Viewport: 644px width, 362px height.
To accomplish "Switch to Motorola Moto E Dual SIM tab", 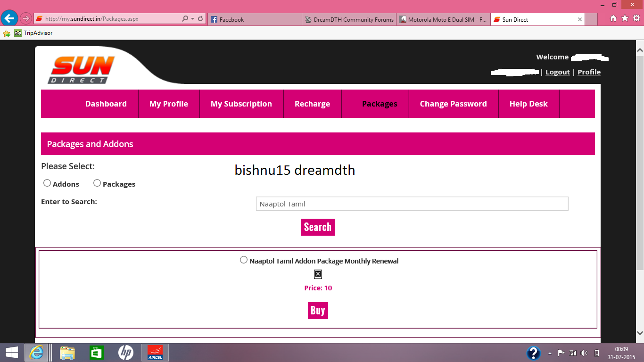I will tap(443, 19).
